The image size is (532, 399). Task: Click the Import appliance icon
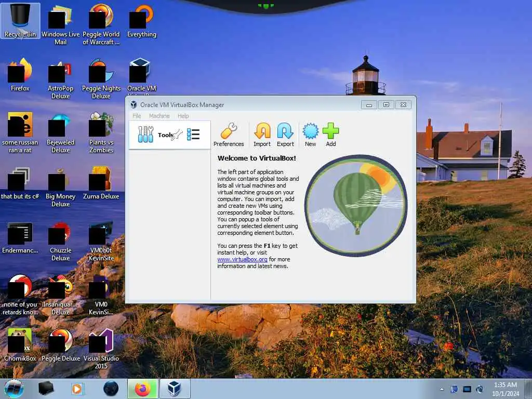click(x=262, y=135)
